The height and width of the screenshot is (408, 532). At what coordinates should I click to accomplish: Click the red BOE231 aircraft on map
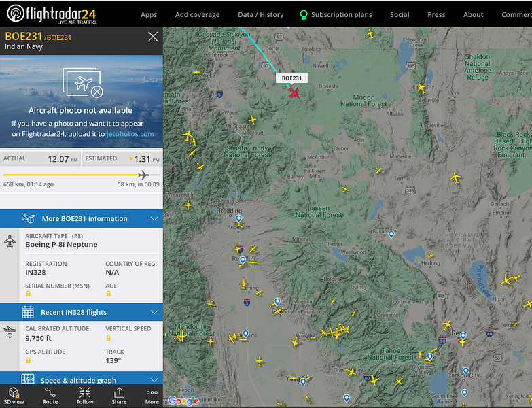pos(294,92)
